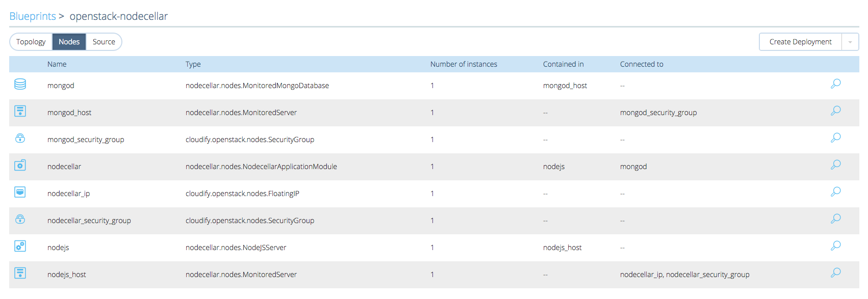Select the nodejs name cell
This screenshot has height=299, width=868.
58,248
